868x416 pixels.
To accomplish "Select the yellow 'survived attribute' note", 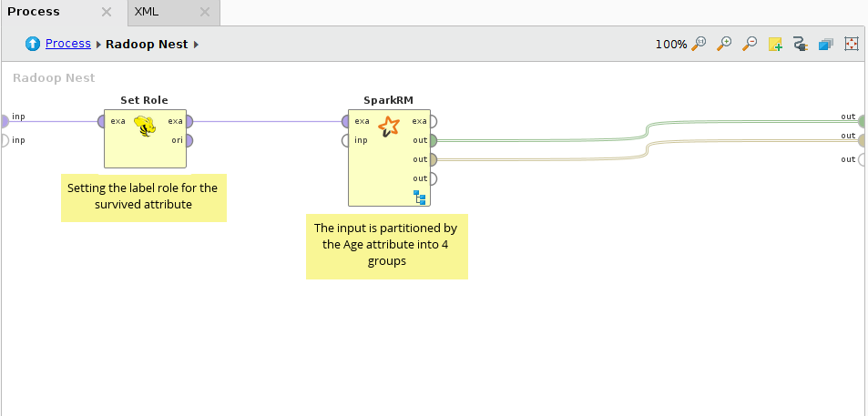I will tap(143, 197).
